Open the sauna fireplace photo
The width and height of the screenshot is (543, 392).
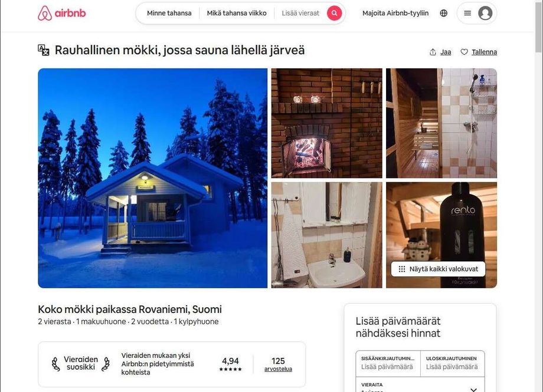(326, 123)
